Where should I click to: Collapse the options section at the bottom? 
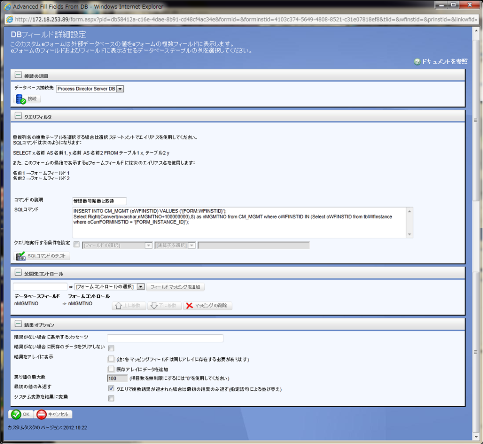(18, 324)
